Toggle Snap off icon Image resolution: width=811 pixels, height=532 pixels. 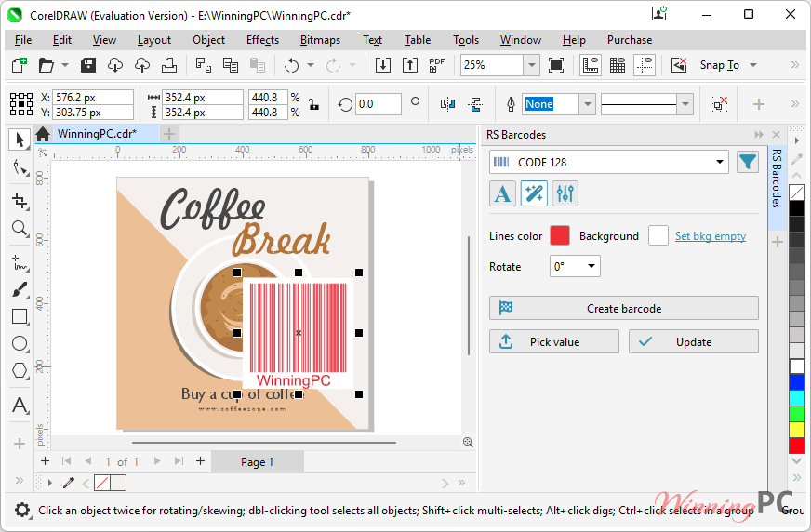[679, 65]
